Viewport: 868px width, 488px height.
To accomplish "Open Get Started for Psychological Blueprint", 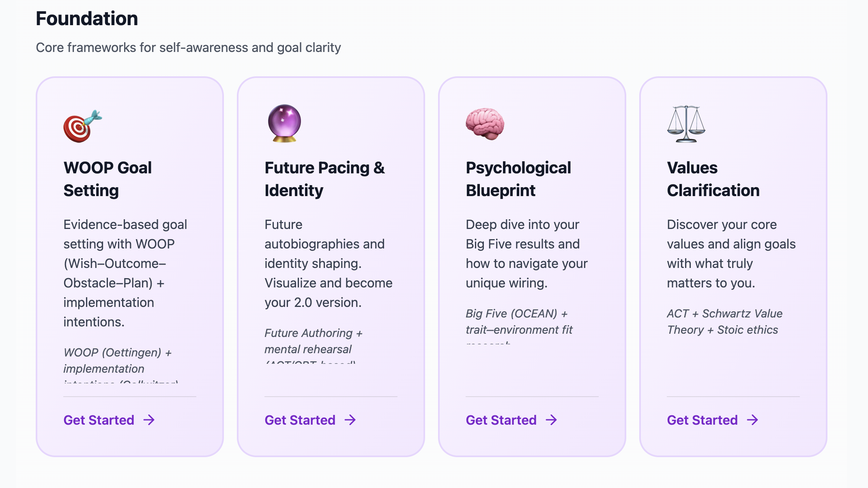I will pyautogui.click(x=511, y=420).
